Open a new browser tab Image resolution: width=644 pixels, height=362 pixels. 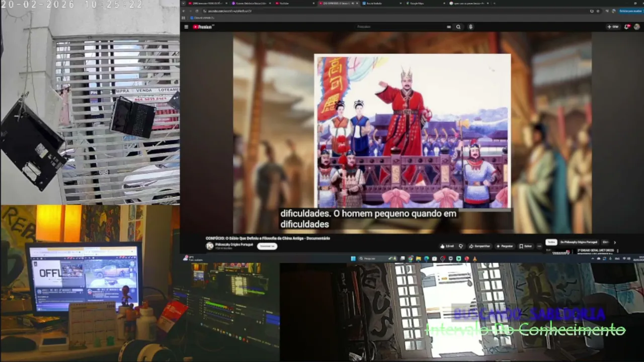(495, 4)
